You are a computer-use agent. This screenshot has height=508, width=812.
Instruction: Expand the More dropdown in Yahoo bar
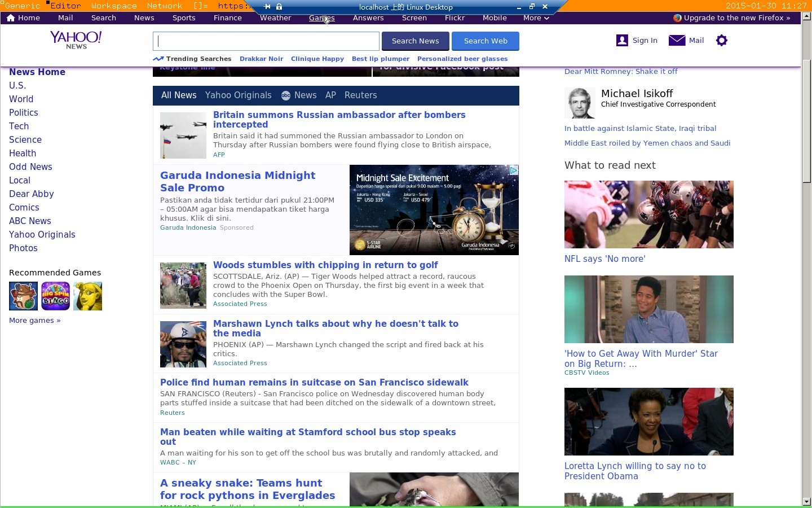pos(536,18)
